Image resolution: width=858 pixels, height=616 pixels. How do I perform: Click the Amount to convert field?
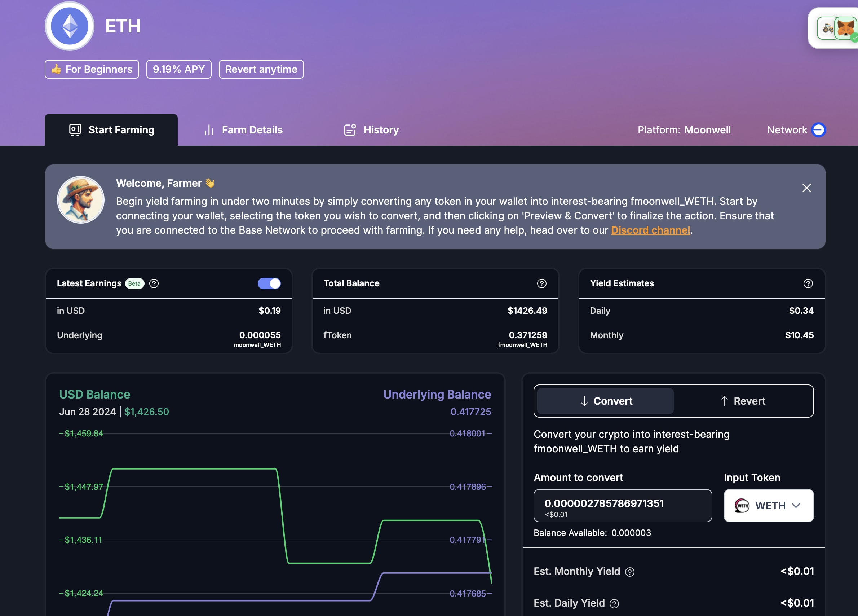tap(622, 505)
